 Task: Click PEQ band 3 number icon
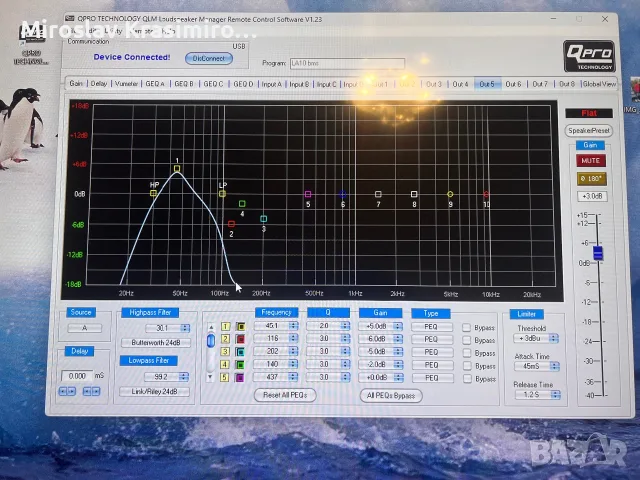click(225, 352)
